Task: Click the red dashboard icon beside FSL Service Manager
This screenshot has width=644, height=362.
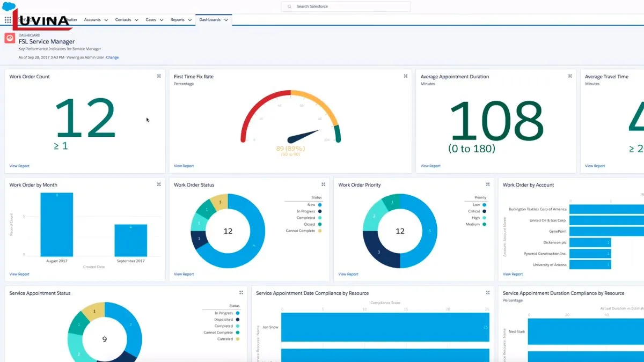Action: (9, 38)
